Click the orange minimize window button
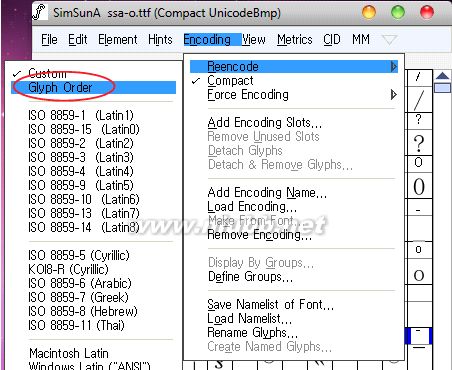Viewport: 452px width, 370px height. pyautogui.click(x=369, y=13)
